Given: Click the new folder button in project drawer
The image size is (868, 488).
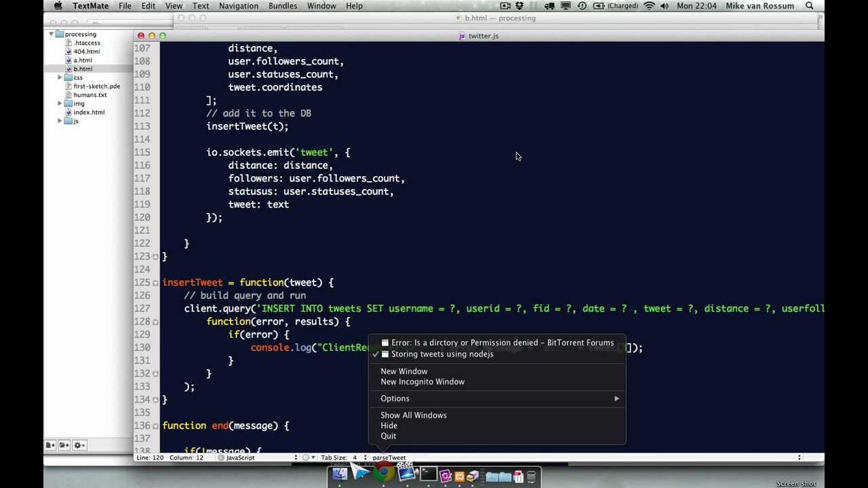Looking at the screenshot, I should pos(64,445).
